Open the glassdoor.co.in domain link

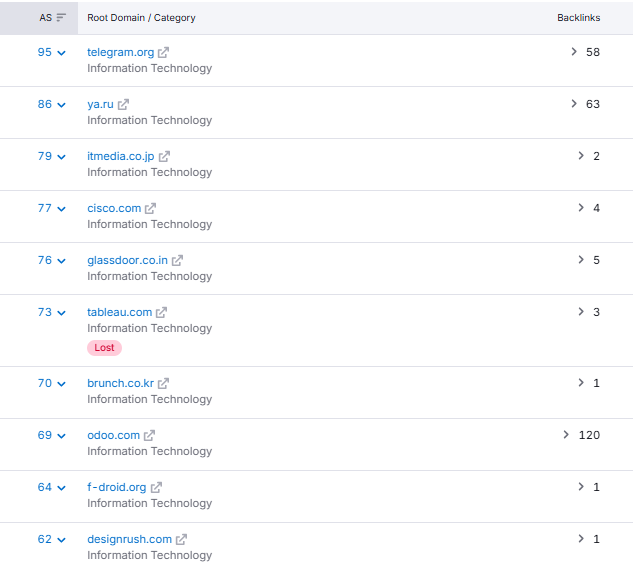[128, 261]
